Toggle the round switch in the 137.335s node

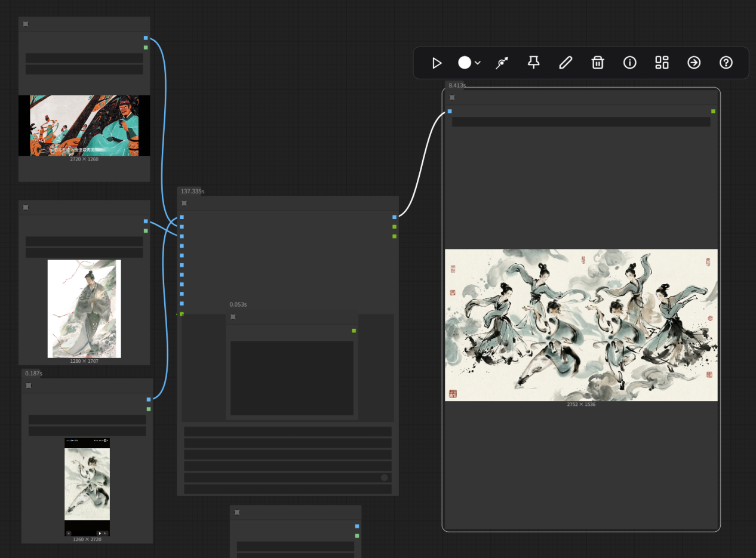384,477
